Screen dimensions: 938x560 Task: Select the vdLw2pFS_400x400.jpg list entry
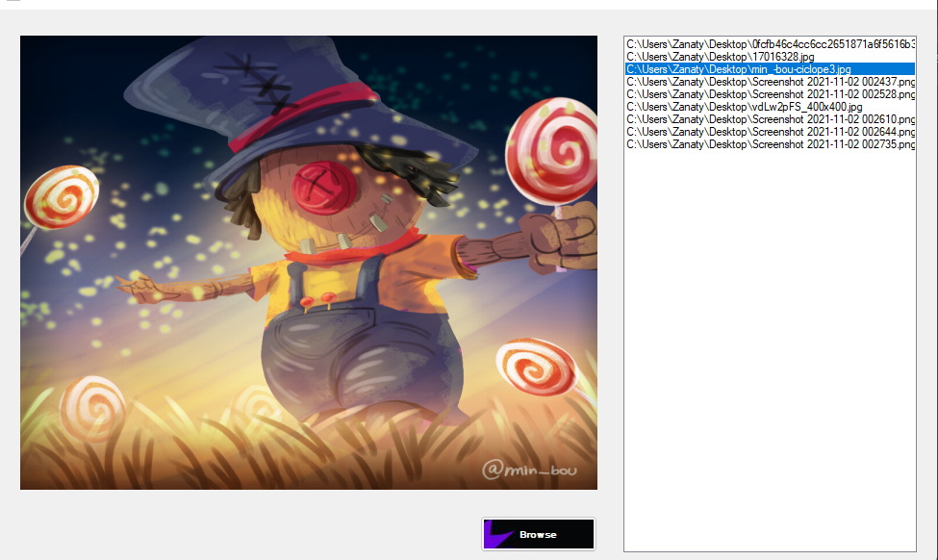[770, 107]
